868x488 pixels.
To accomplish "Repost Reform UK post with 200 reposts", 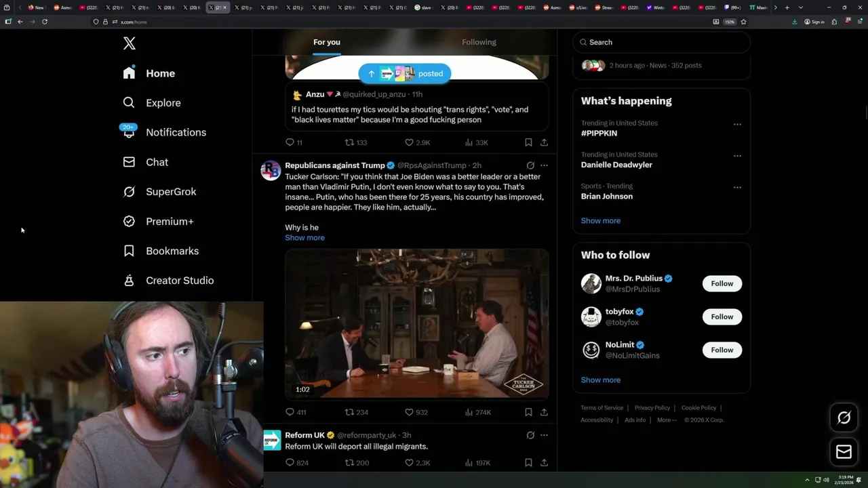I will point(356,463).
